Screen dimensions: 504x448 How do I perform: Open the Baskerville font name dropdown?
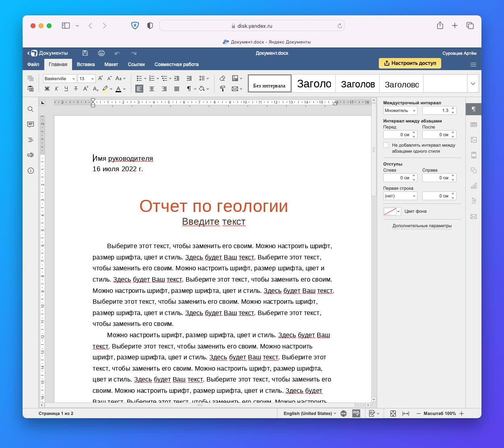coord(60,79)
